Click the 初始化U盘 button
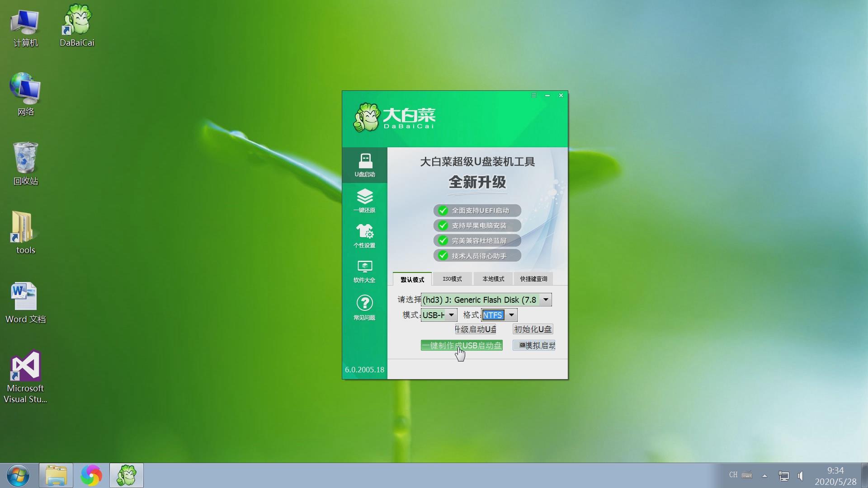The height and width of the screenshot is (488, 868). pos(533,329)
